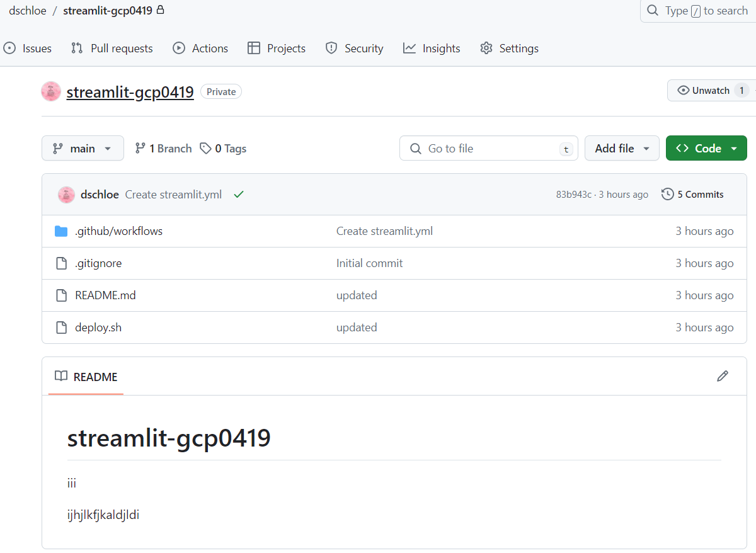Open the Settings tab

(510, 48)
